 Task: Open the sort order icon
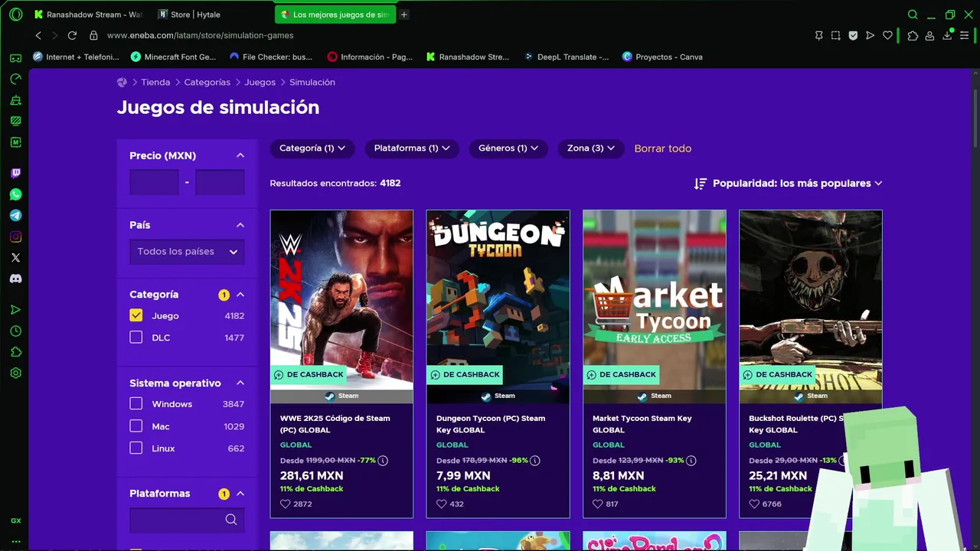pyautogui.click(x=701, y=184)
